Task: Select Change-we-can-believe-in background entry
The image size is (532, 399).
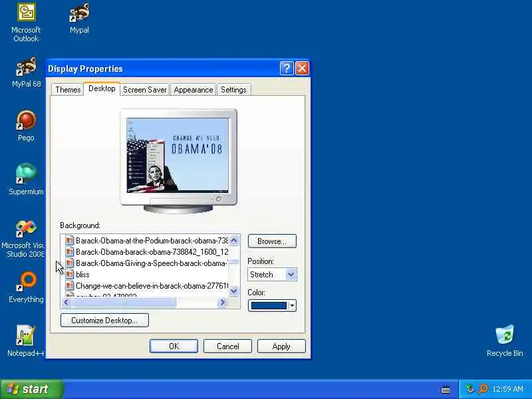Action: coord(146,286)
